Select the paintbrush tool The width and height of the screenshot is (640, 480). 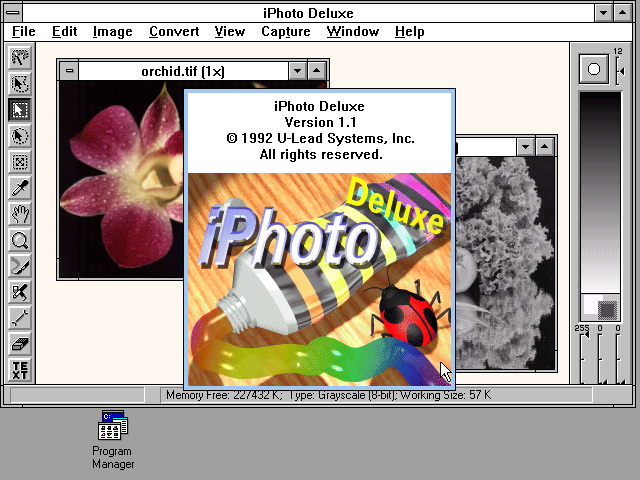coord(20,267)
